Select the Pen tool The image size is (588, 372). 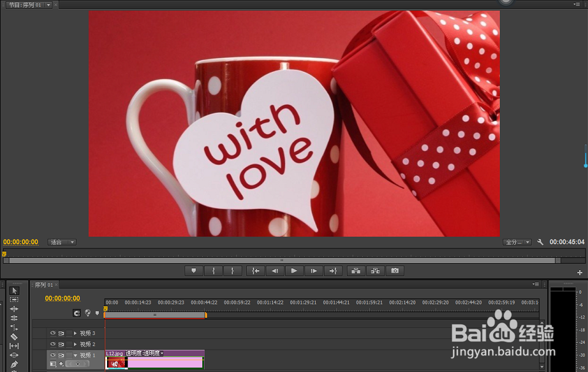pos(14,364)
